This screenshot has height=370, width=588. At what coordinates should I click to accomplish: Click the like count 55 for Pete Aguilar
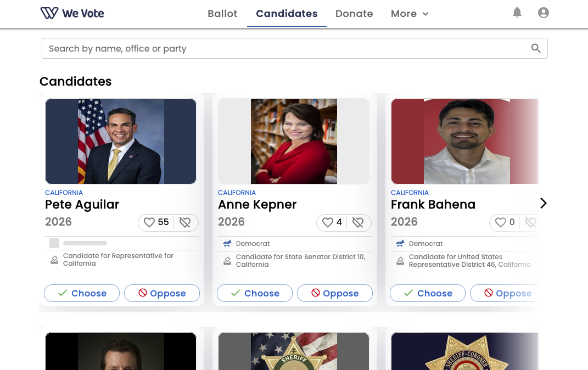[x=163, y=222]
